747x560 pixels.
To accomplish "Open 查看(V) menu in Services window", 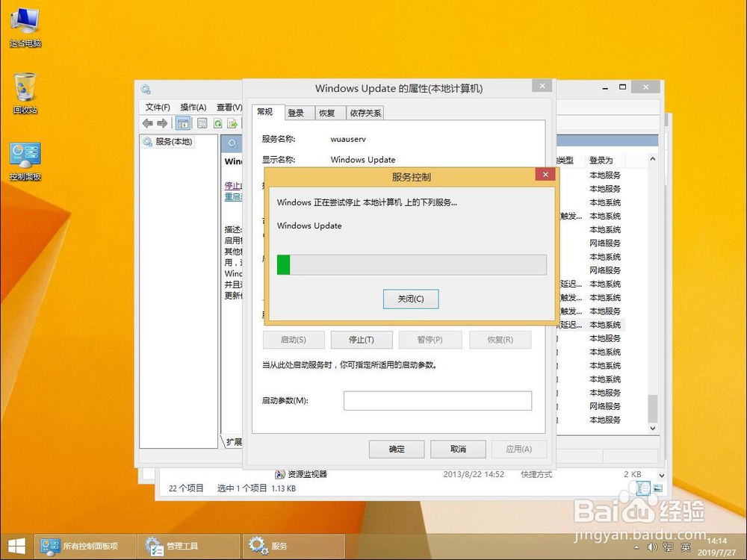I will tap(229, 107).
